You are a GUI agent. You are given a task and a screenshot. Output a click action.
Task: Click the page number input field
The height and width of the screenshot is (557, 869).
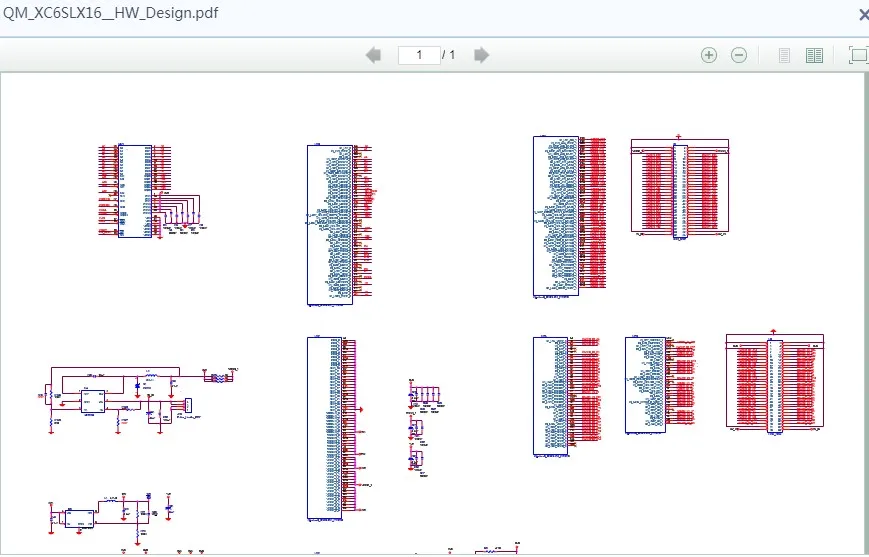point(419,55)
